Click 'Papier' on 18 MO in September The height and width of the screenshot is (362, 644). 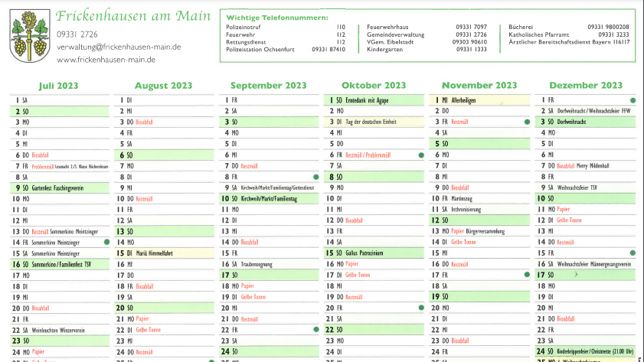point(247,286)
